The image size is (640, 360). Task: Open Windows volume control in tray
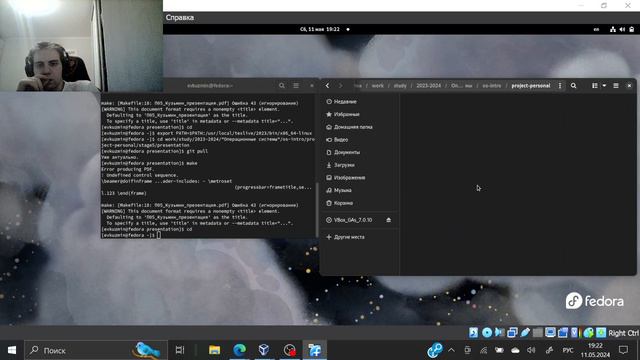coord(531,350)
